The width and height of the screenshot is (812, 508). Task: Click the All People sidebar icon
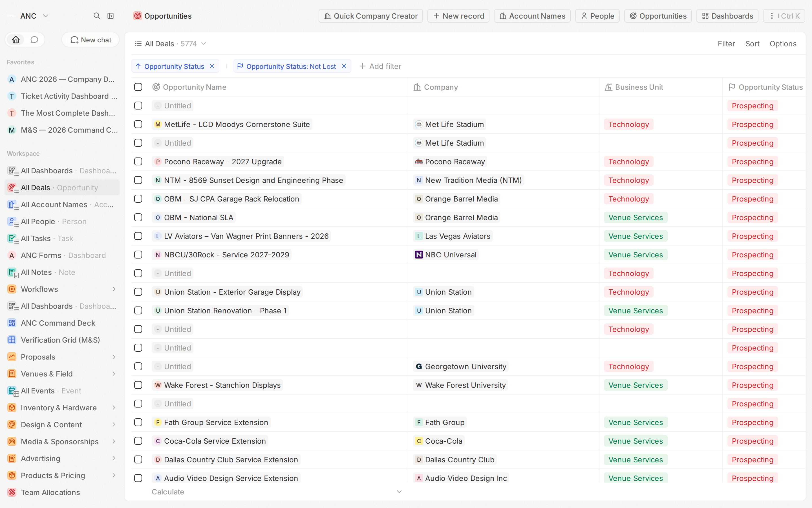tap(12, 222)
